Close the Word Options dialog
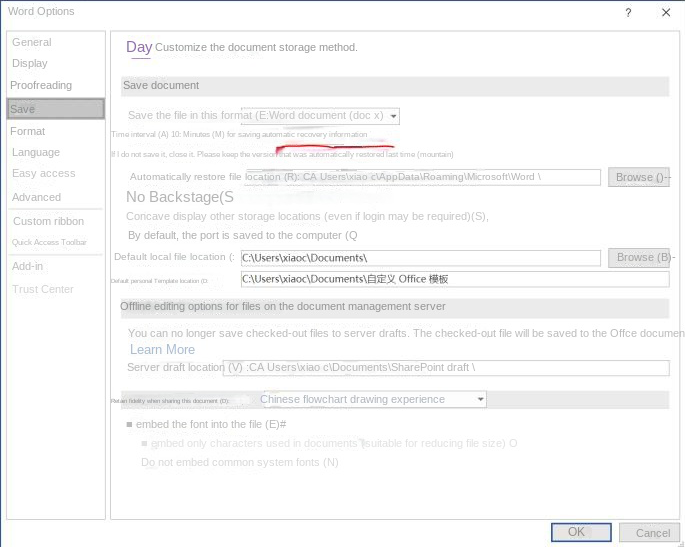 (666, 13)
